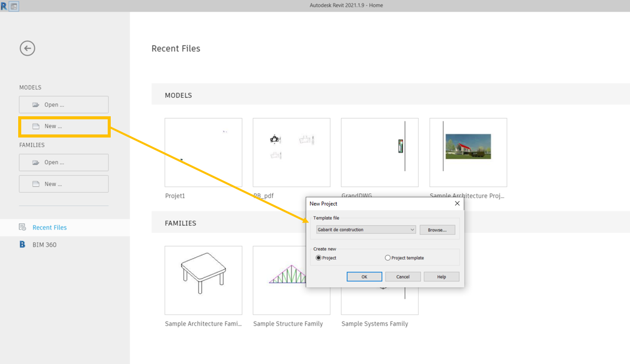
Task: Click the 'Projet1' file name
Action: point(175,196)
